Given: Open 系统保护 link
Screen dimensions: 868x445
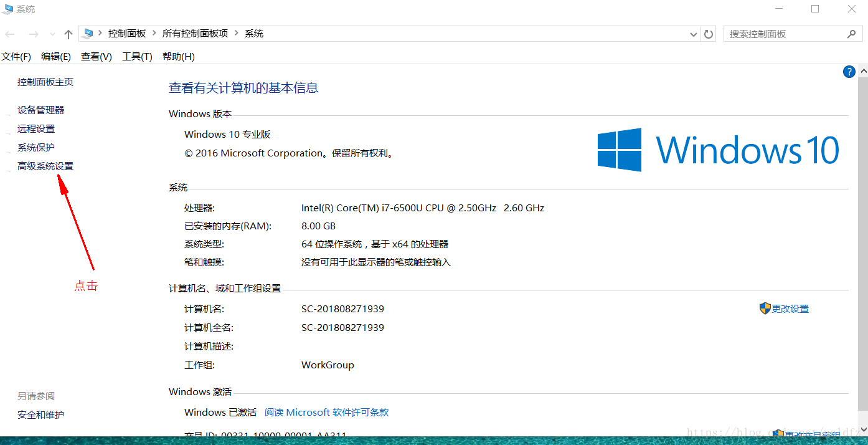Looking at the screenshot, I should point(36,148).
